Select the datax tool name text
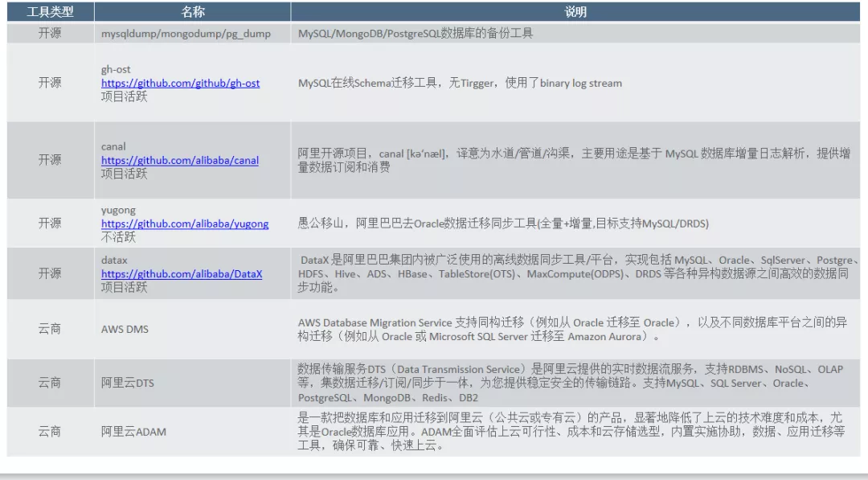This screenshot has height=480, width=868. click(x=114, y=261)
